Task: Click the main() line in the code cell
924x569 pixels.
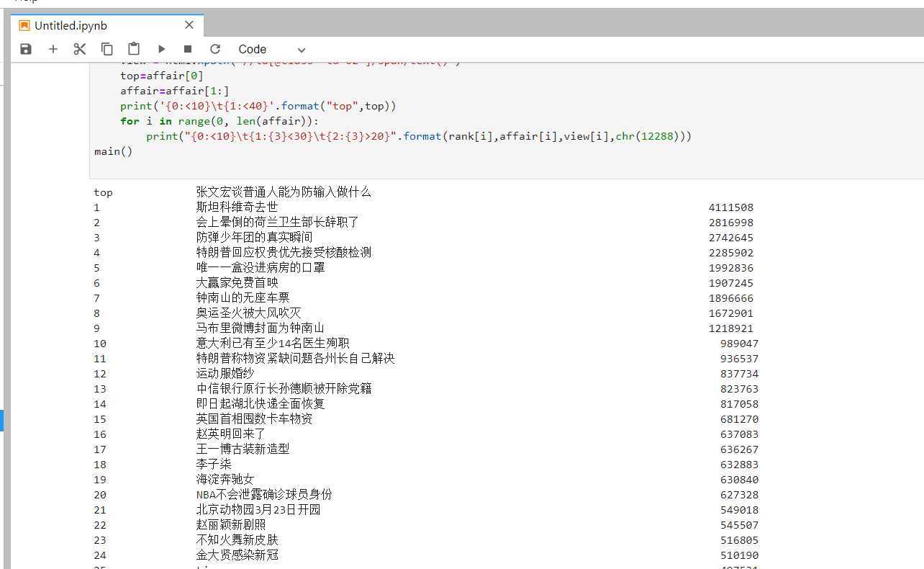Action: (x=114, y=151)
